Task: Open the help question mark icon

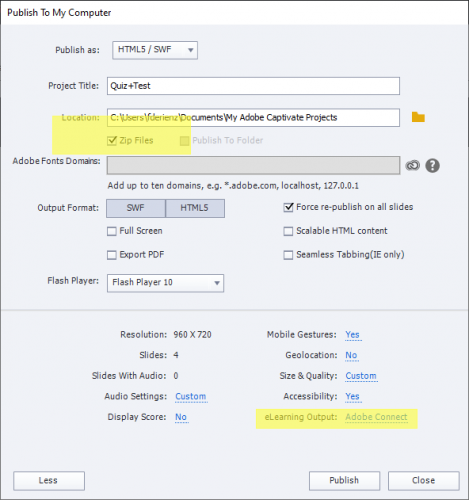Action: coord(432,166)
